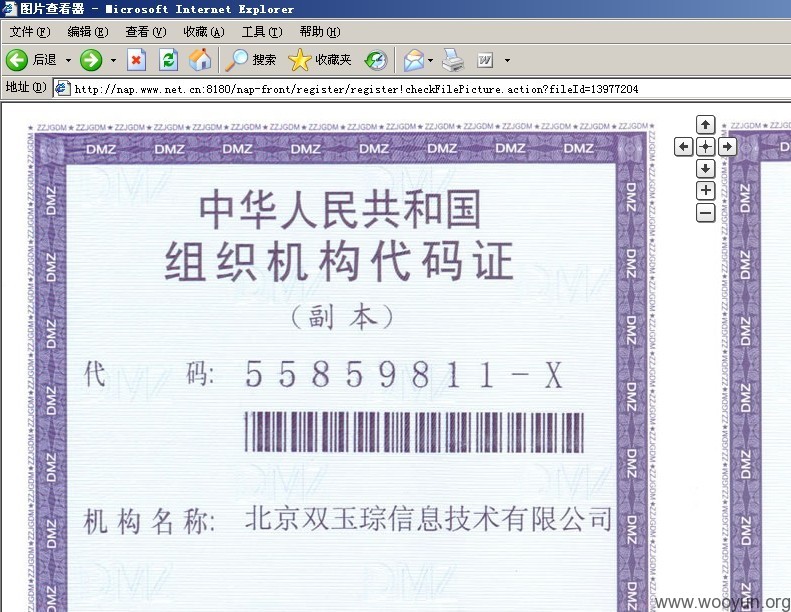Print the page with the printer icon
Screen dimensions: 791x612
pyautogui.click(x=453, y=61)
